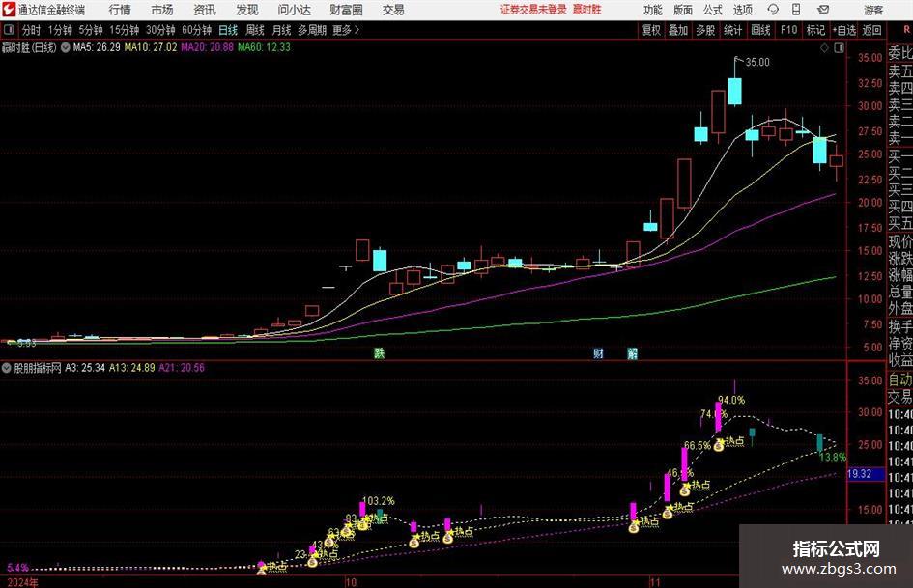
Task: Open the 功能 menu
Action: [x=653, y=10]
